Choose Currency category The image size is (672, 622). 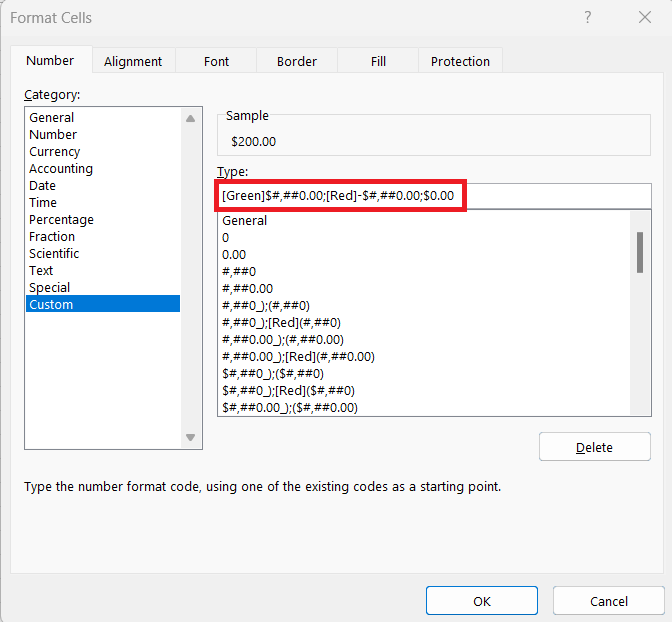click(103, 152)
